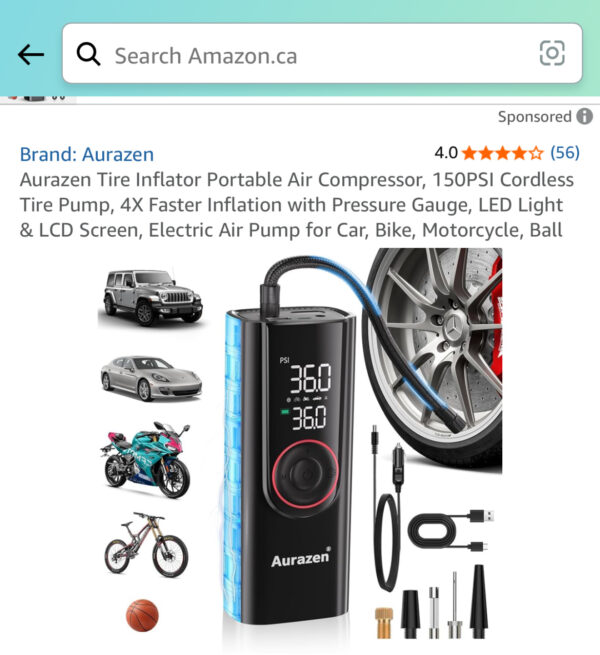This screenshot has width=600, height=655.
Task: Tap the mountain bike image
Action: (x=146, y=544)
